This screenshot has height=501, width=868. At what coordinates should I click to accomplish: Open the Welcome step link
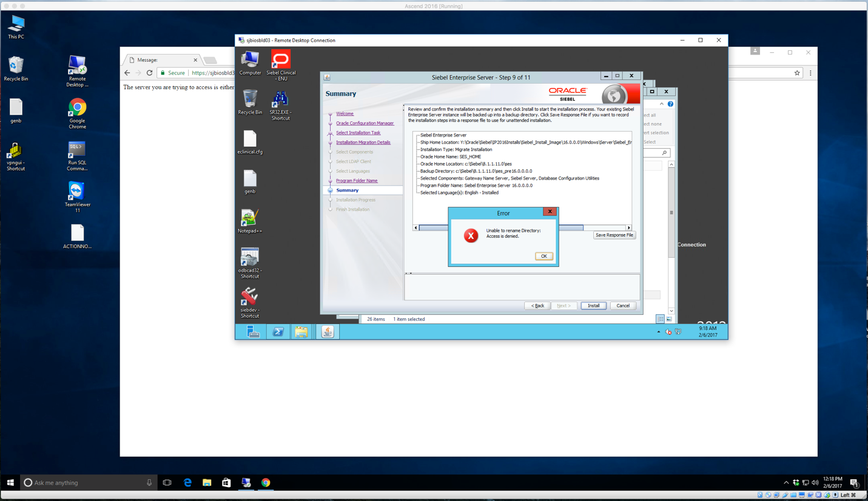pyautogui.click(x=345, y=113)
